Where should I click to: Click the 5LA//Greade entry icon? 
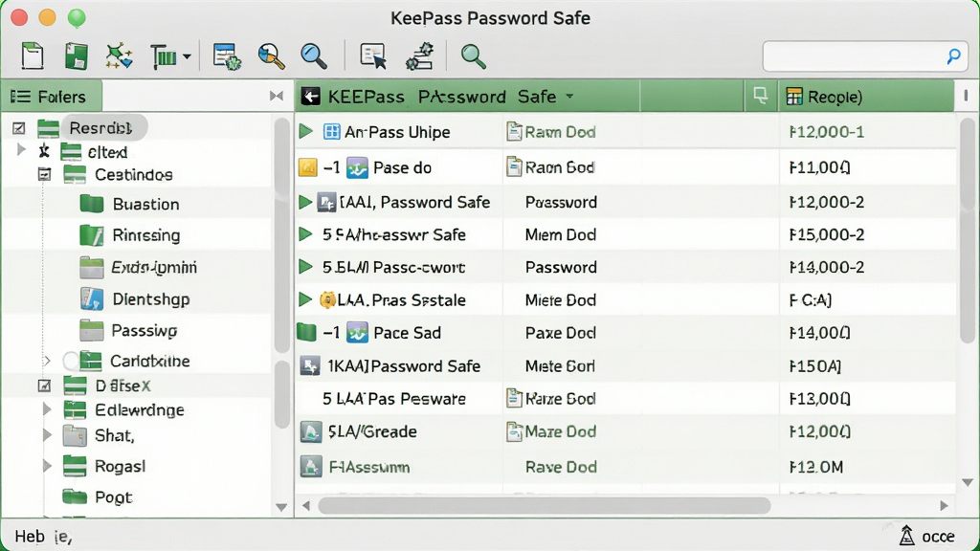pos(311,431)
